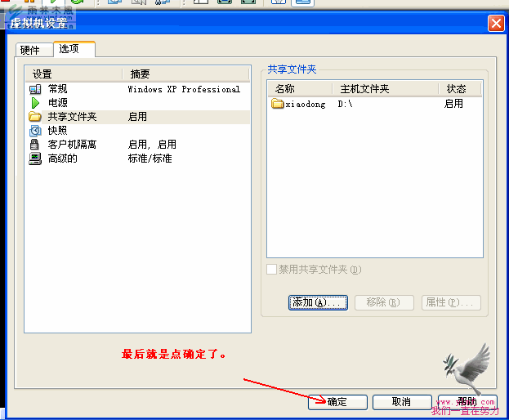This screenshot has height=420, width=509.
Task: Select the 电源 settings row label
Action: click(x=58, y=103)
